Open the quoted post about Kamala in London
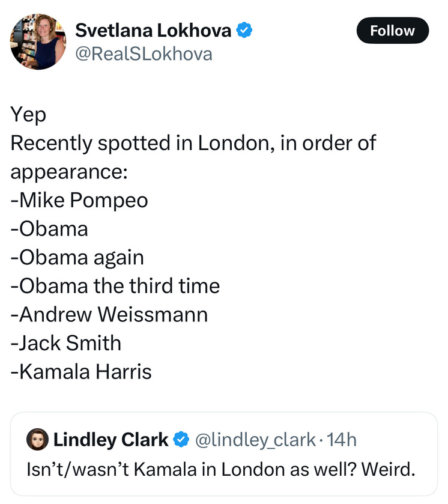Viewport: 448px width, 504px height. click(222, 469)
